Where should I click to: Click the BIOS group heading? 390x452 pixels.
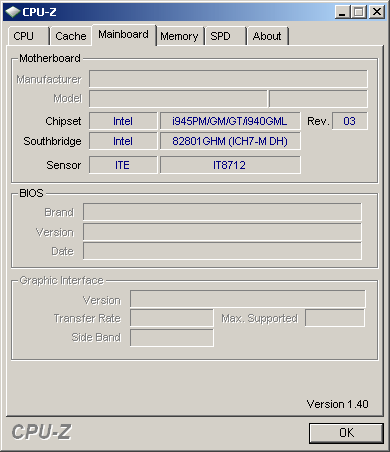31,193
